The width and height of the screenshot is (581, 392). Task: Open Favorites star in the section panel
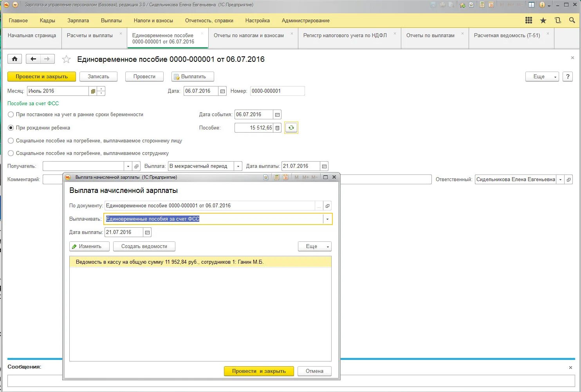tap(543, 20)
